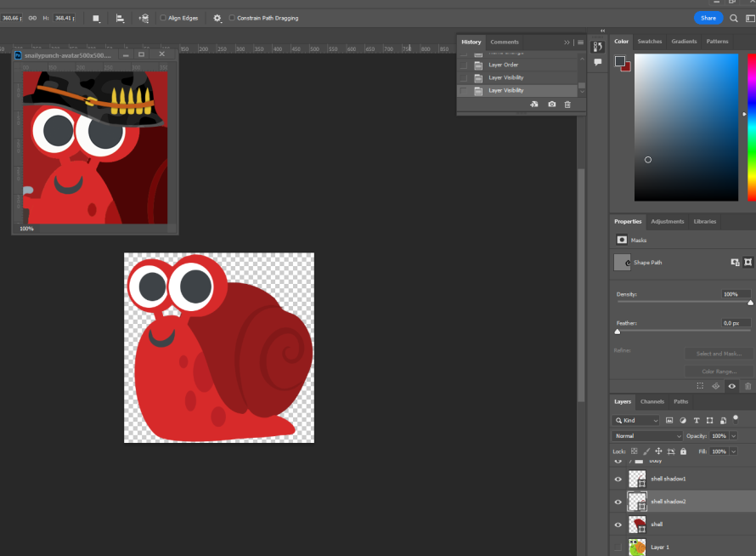
Task: Click the foreground color swatch
Action: pos(619,61)
